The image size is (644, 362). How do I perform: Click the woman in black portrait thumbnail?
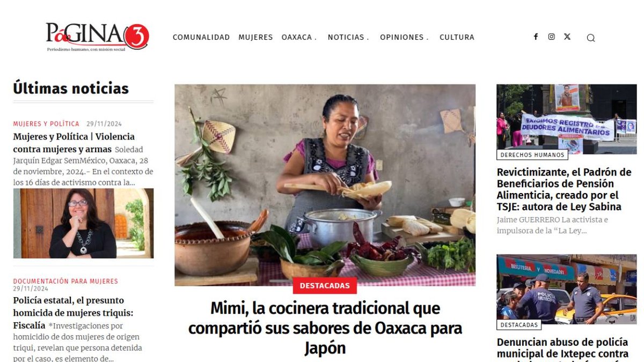click(x=83, y=223)
